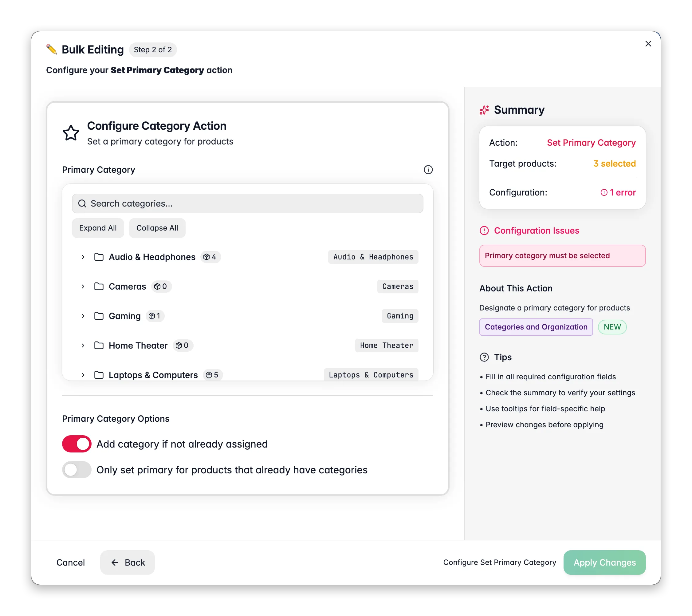Click the magnifier icon in category search
Image resolution: width=692 pixels, height=616 pixels.
82,203
